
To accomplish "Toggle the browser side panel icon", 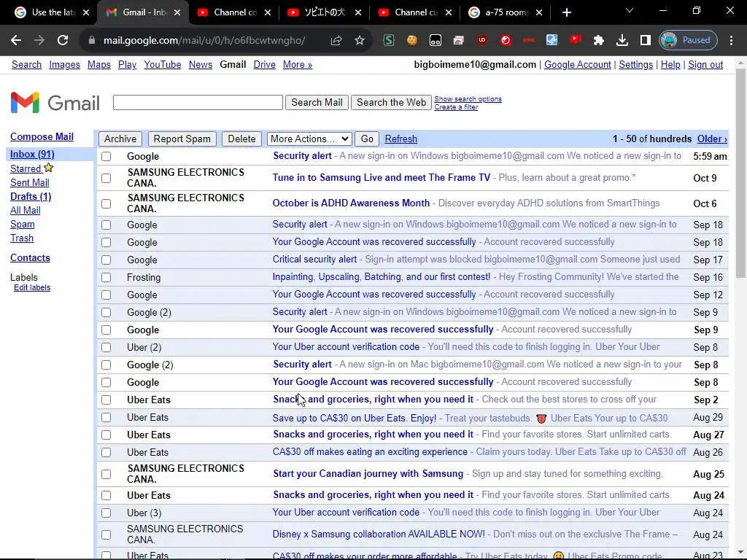I will pyautogui.click(x=646, y=41).
